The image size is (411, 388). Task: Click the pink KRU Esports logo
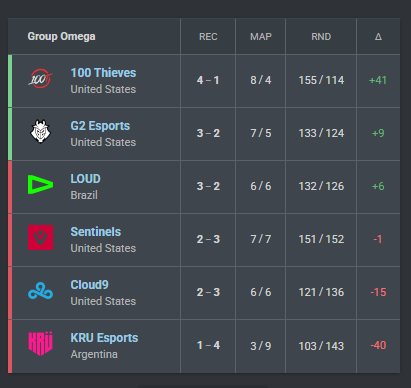(40, 343)
